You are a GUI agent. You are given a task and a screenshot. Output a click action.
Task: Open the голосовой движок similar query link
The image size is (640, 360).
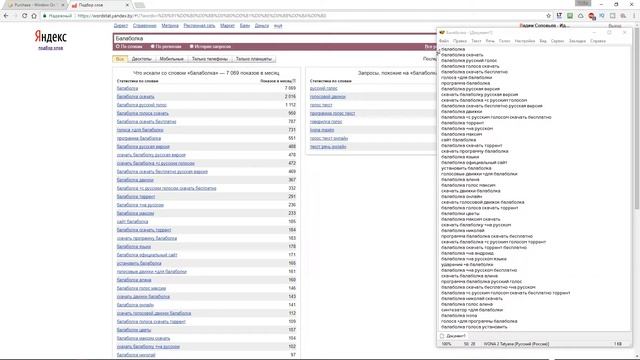[x=328, y=97]
